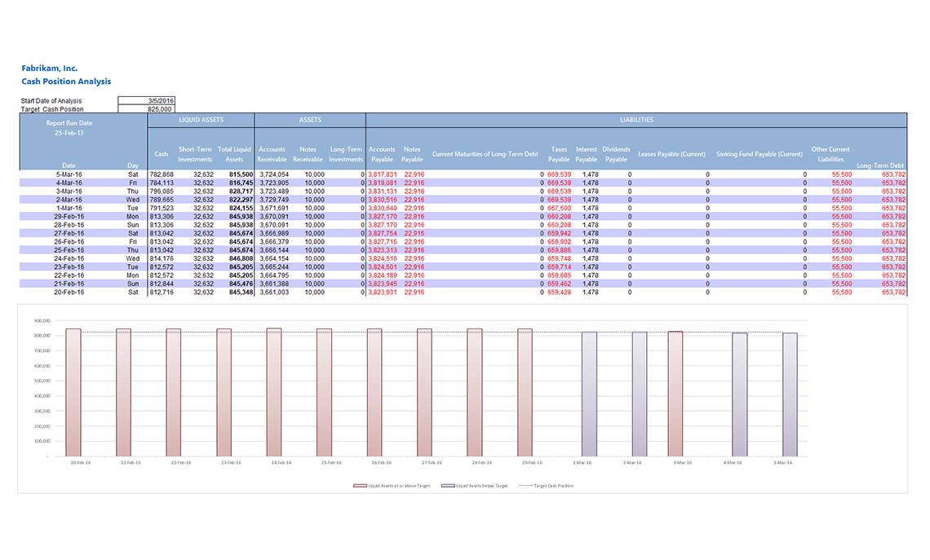
Task: Select the 5-Mar-16 date cell
Action: (x=69, y=174)
